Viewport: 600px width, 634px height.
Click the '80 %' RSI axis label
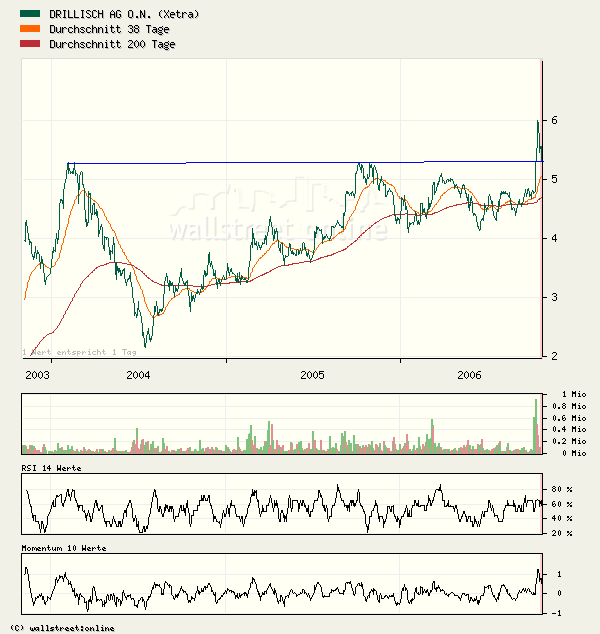point(562,489)
